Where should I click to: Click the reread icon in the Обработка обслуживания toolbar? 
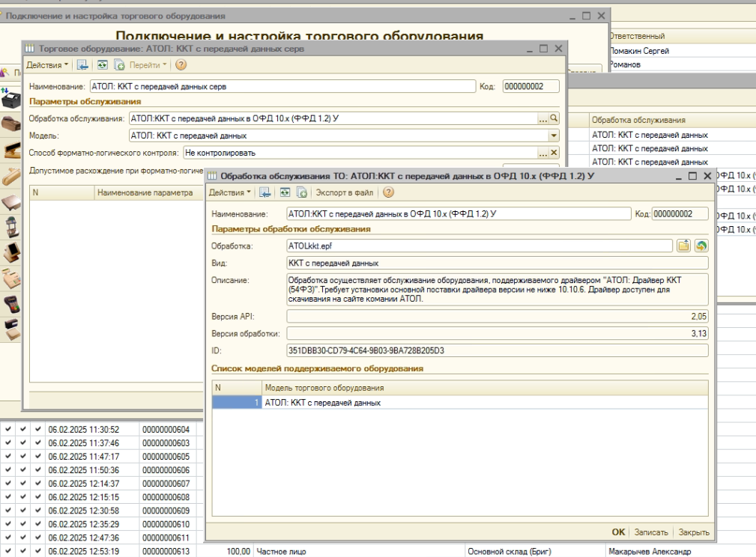[x=285, y=192]
